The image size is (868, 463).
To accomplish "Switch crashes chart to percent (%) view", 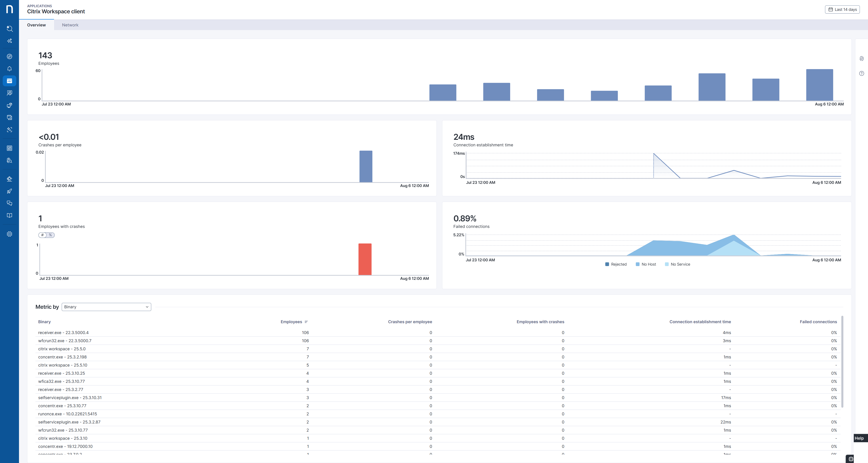I will tap(50, 235).
